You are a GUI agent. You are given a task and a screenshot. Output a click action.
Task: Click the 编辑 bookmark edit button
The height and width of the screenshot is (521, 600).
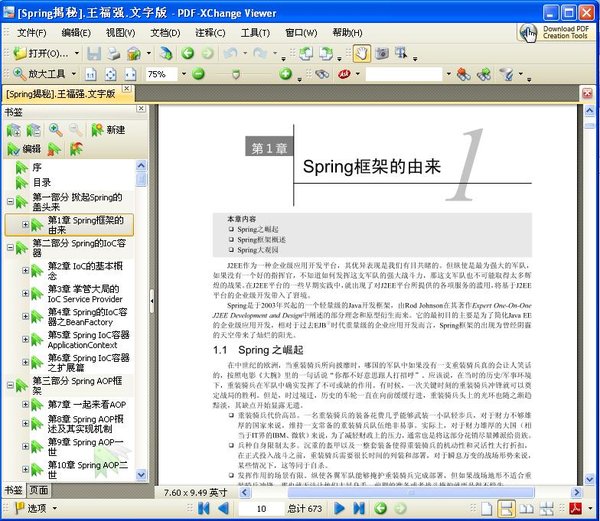point(24,149)
